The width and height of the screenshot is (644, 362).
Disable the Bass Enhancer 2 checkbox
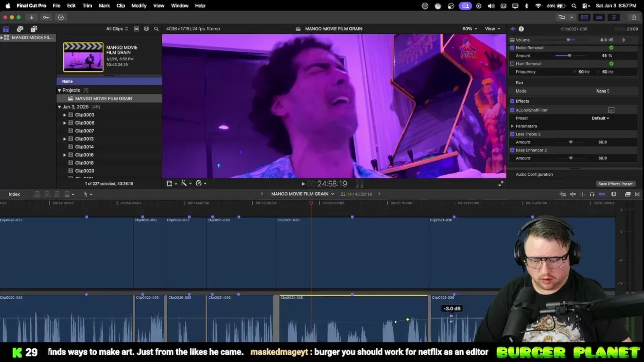(512, 150)
